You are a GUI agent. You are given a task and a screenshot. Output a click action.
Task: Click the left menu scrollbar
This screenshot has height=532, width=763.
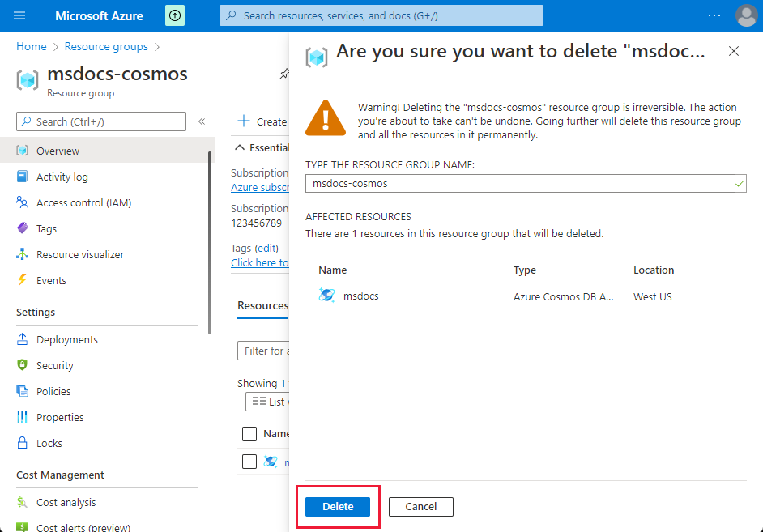click(210, 243)
